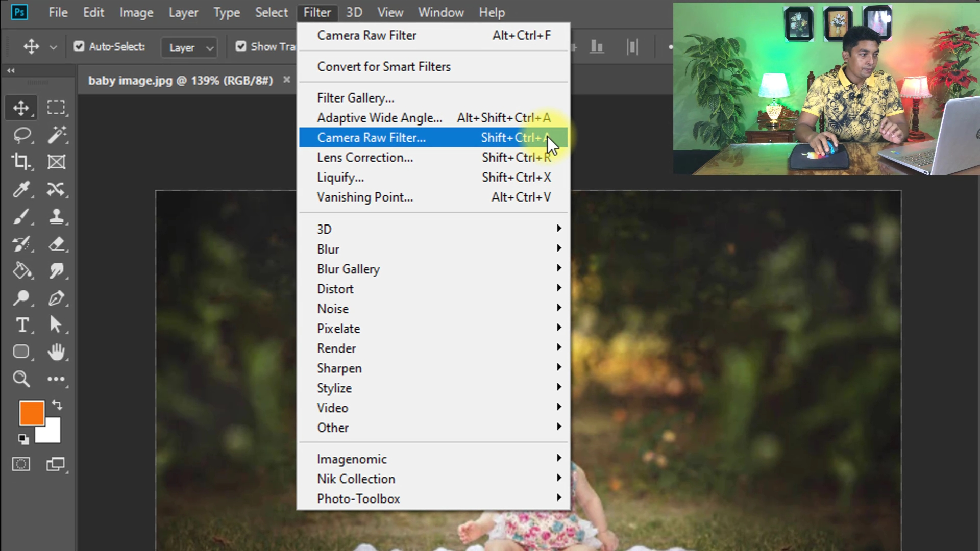Select the Magic Wand tool
This screenshot has height=551, width=980.
(x=56, y=135)
